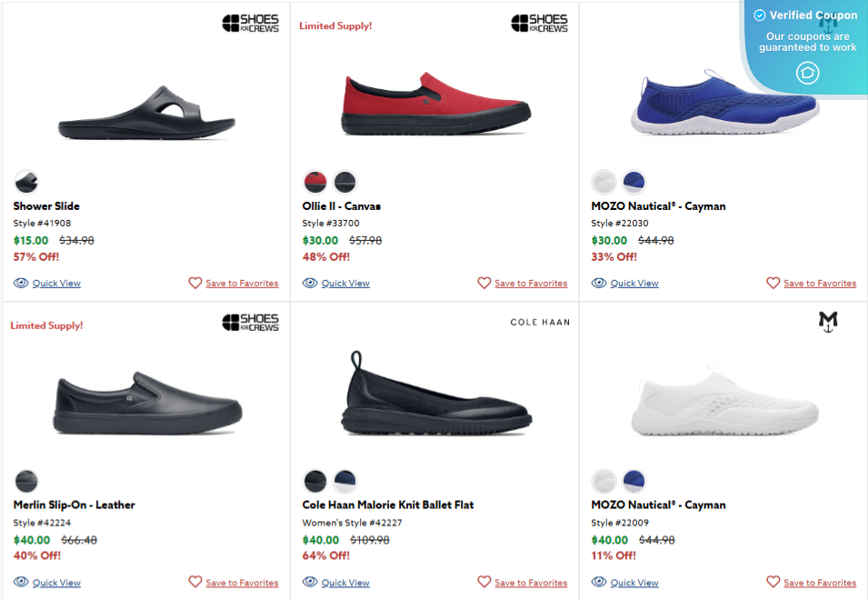Click the Shoes For Crews logo on Shower Slide card
This screenshot has height=600, width=868.
point(251,21)
